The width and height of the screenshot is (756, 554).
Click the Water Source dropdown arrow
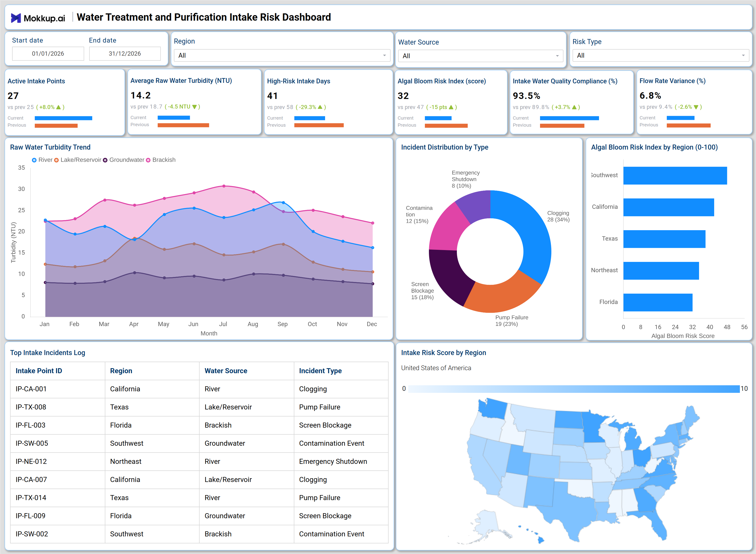point(557,56)
